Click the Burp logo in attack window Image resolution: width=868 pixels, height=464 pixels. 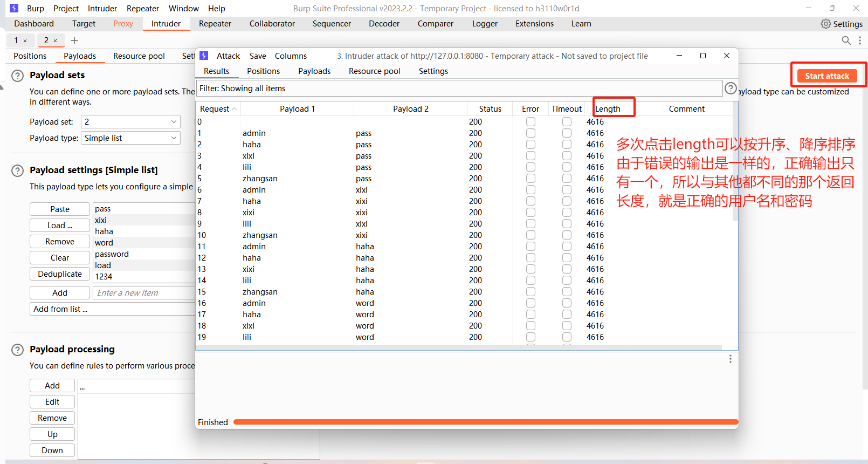click(204, 56)
